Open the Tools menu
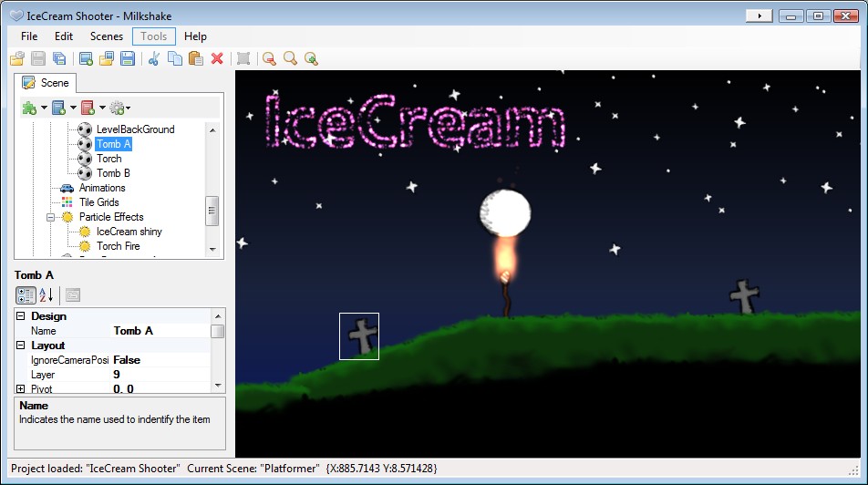Screen dimensions: 868x485 [154, 36]
